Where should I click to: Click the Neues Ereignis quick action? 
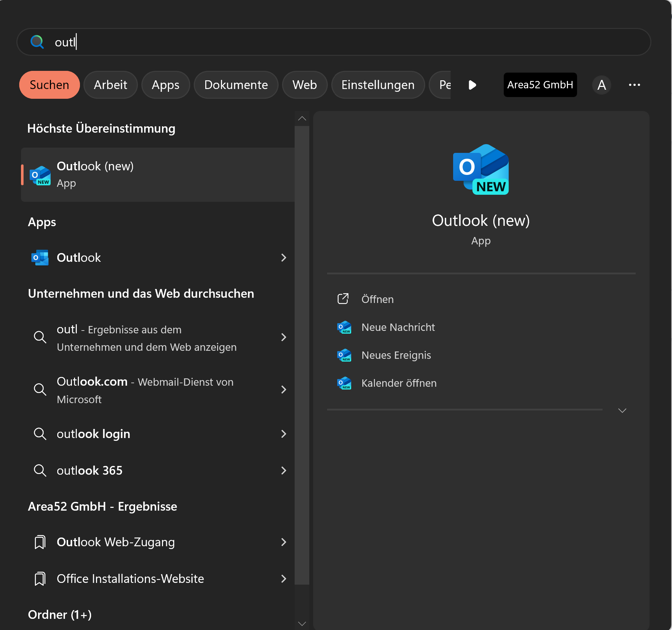[x=396, y=355]
